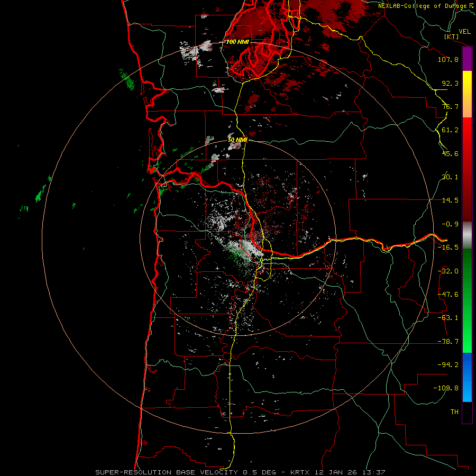The width and height of the screenshot is (476, 476).
Task: Click the 50 NMI range ring label
Action: (x=237, y=140)
